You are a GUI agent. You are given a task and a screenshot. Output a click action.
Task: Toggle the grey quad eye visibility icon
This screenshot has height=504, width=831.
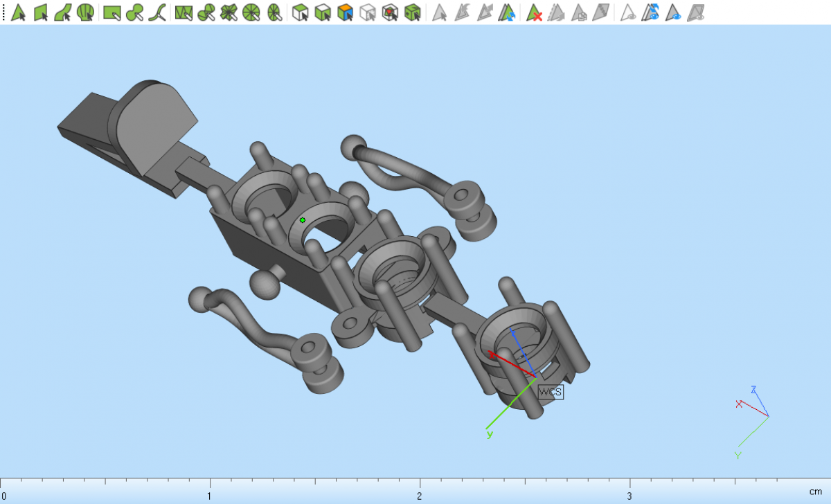point(696,12)
